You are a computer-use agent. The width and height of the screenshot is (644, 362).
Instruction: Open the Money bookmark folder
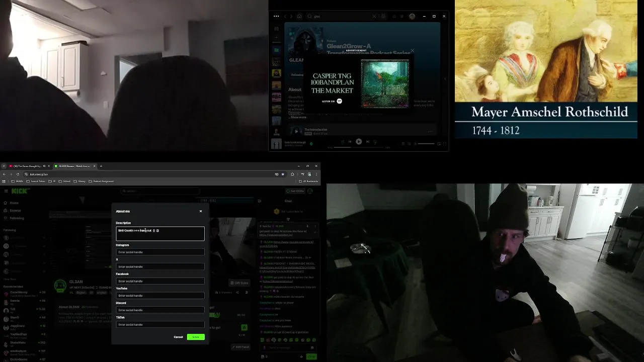(79, 181)
